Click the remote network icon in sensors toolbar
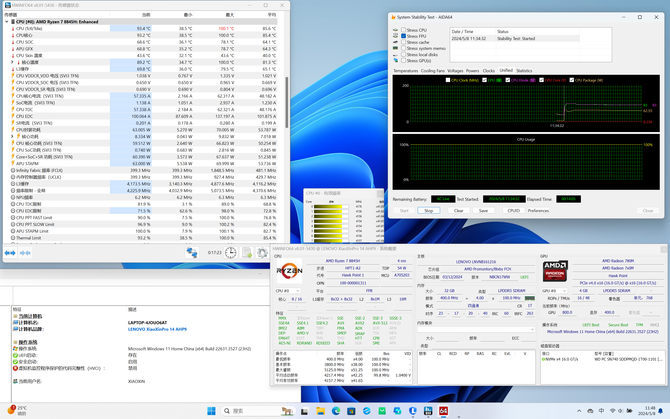This screenshot has width=670, height=419. coord(191,253)
